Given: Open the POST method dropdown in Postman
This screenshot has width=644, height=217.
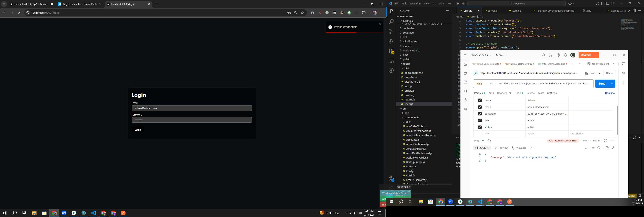Looking at the screenshot, I should click(x=484, y=84).
